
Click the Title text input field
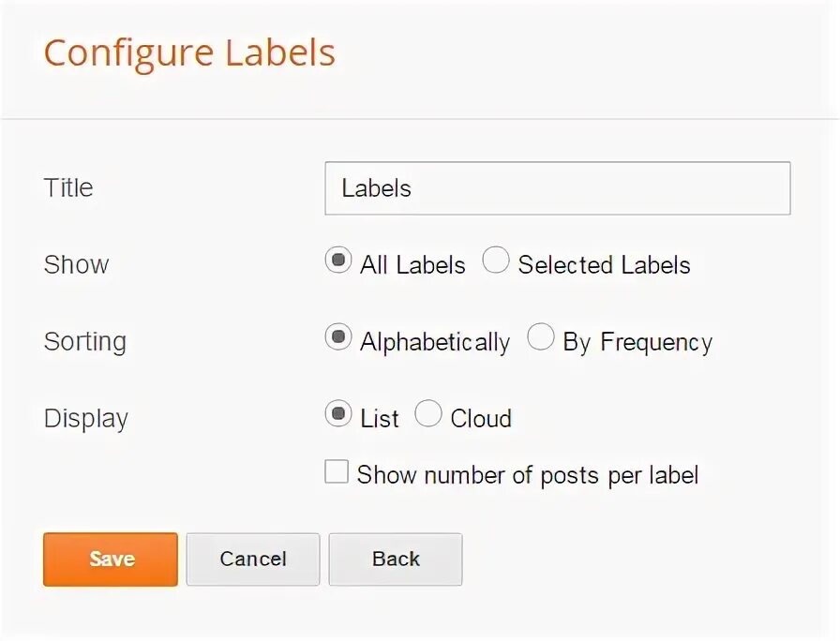[x=557, y=188]
